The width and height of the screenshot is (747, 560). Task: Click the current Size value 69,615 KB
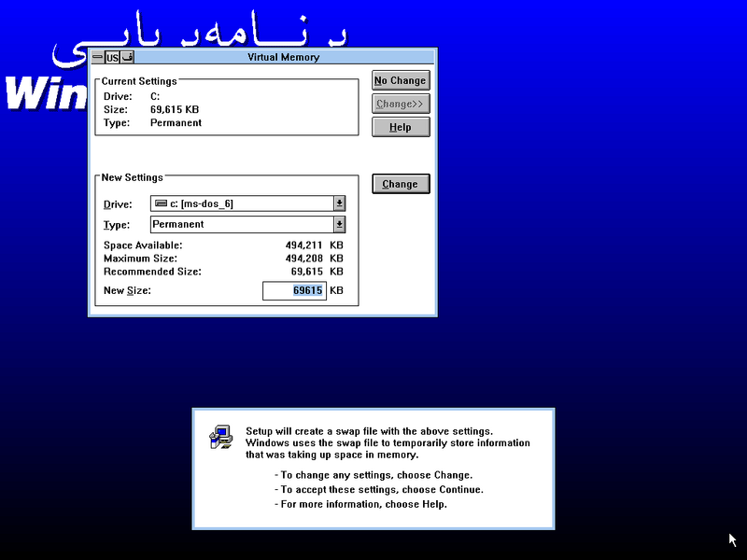click(x=175, y=109)
